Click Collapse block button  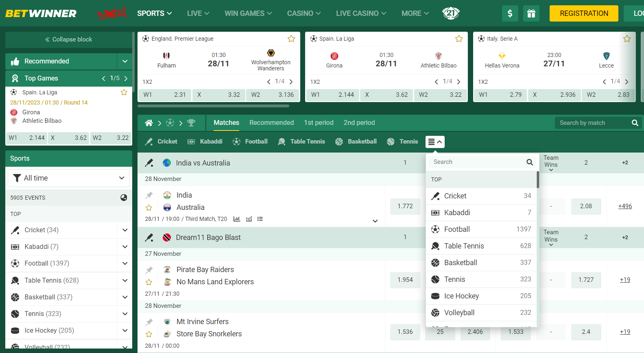69,39
